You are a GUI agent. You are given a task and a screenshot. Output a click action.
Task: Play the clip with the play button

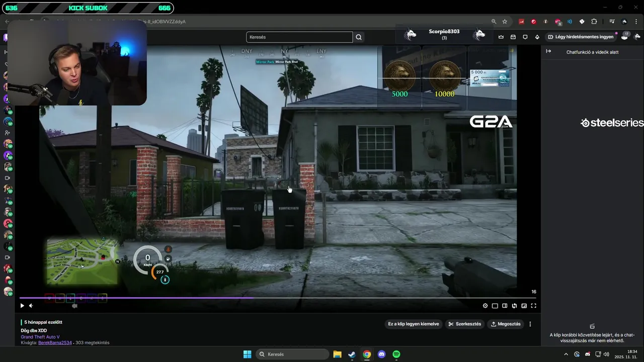point(22,306)
